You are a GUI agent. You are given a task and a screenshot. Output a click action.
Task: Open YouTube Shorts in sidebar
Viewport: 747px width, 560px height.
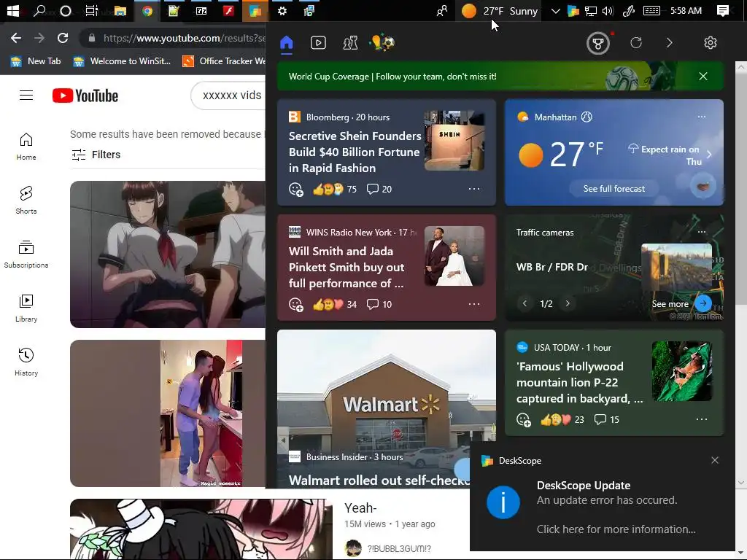[26, 201]
